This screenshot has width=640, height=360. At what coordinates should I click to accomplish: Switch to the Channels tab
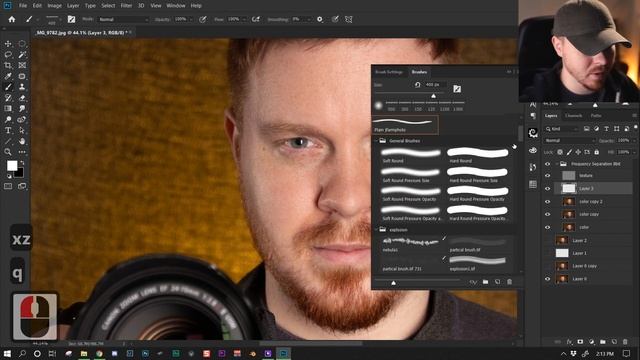573,116
